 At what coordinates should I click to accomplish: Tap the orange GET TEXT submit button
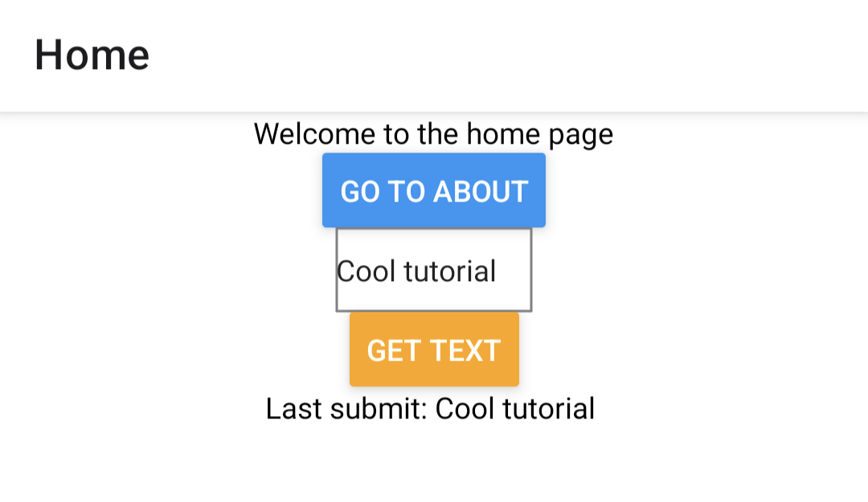(x=433, y=349)
